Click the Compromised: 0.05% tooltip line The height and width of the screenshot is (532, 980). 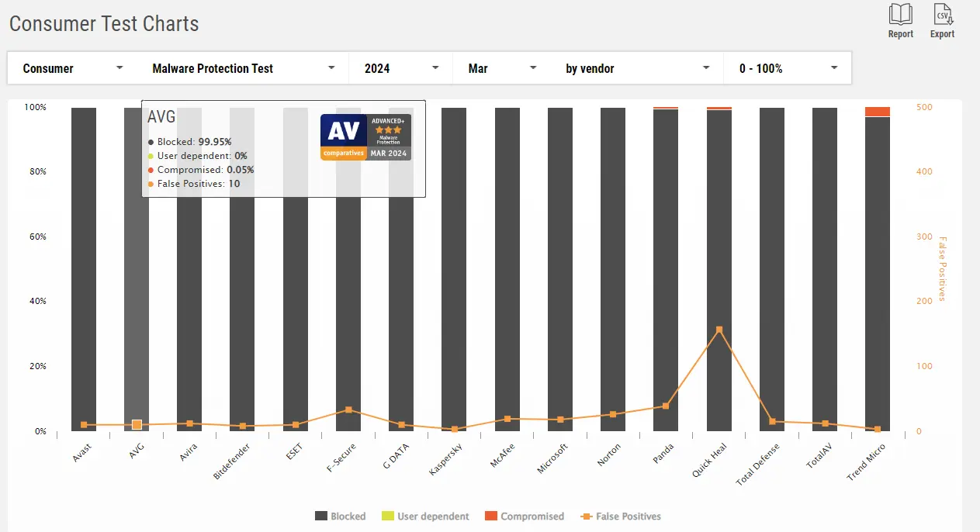(201, 170)
